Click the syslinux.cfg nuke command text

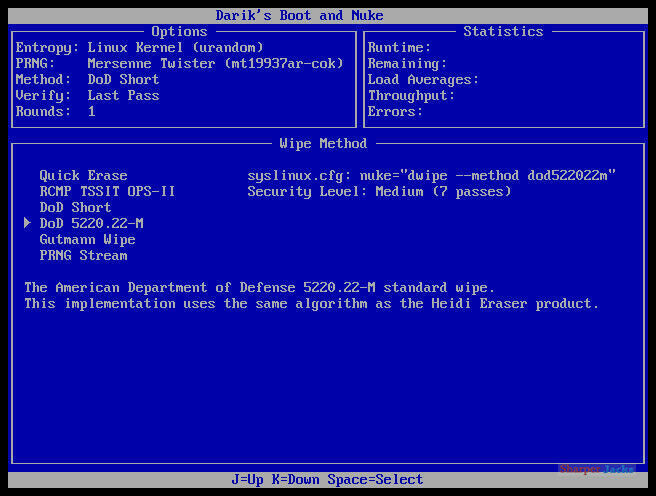pyautogui.click(x=431, y=176)
